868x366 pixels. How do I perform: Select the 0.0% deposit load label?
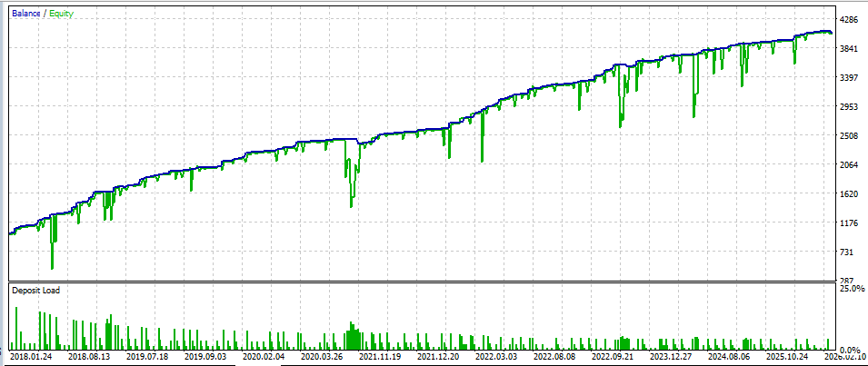pos(851,350)
